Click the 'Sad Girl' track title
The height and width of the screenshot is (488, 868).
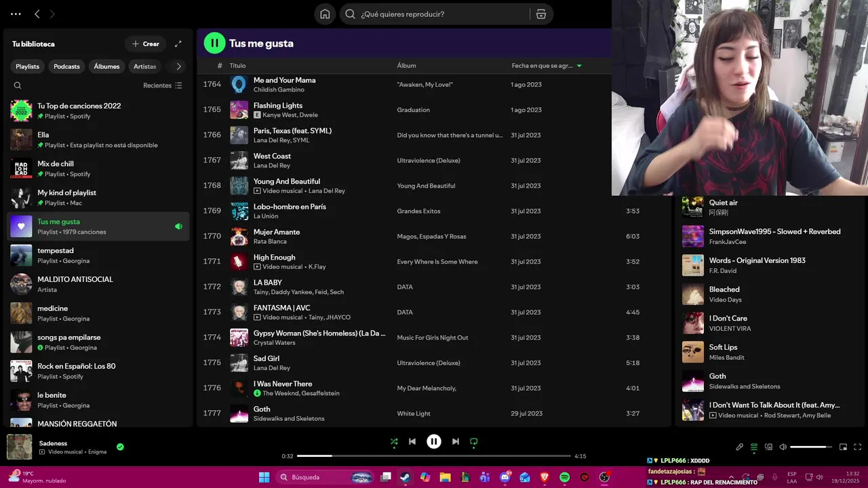tap(267, 359)
